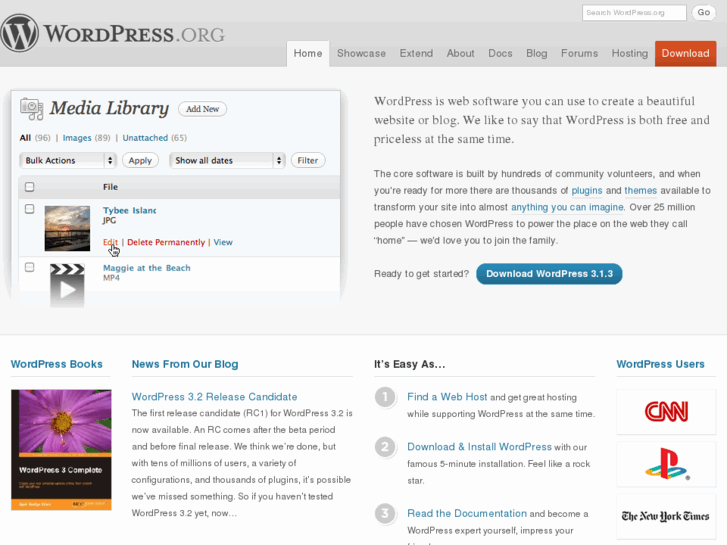
Task: Select the Tybee Island photo thumbnail
Action: [x=67, y=228]
